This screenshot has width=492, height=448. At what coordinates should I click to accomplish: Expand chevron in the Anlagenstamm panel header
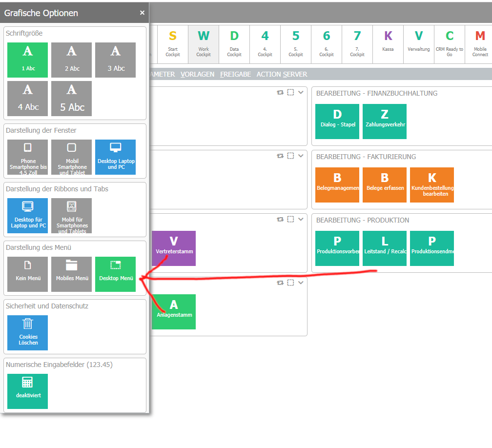(x=301, y=283)
